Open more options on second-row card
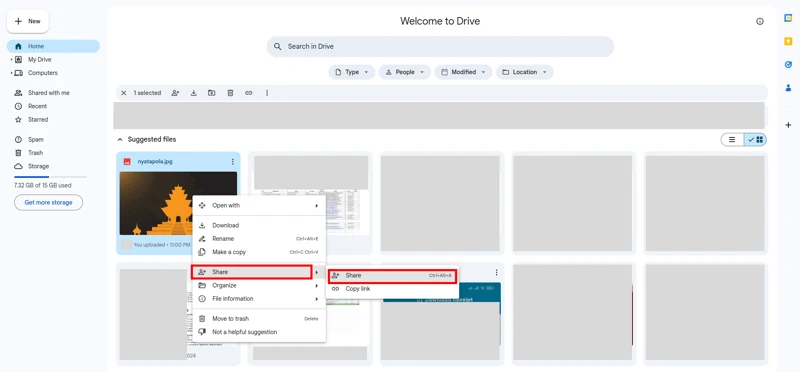 [x=496, y=272]
